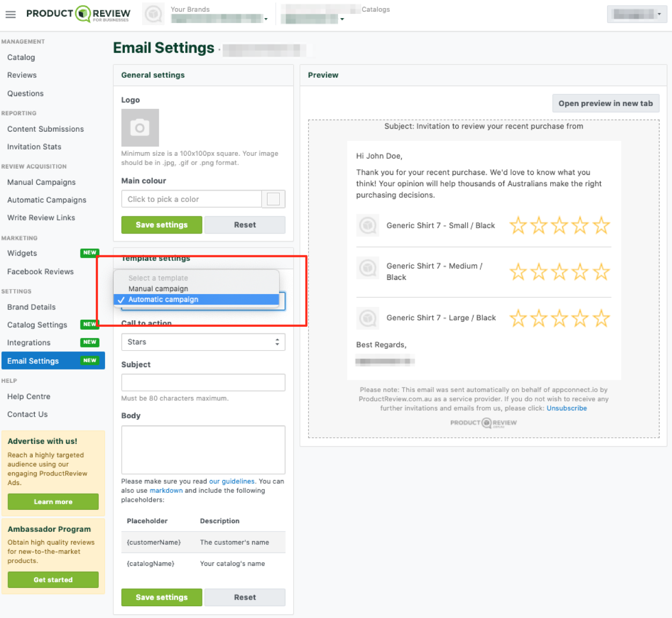Reset the general settings
The height and width of the screenshot is (618, 672).
245,225
